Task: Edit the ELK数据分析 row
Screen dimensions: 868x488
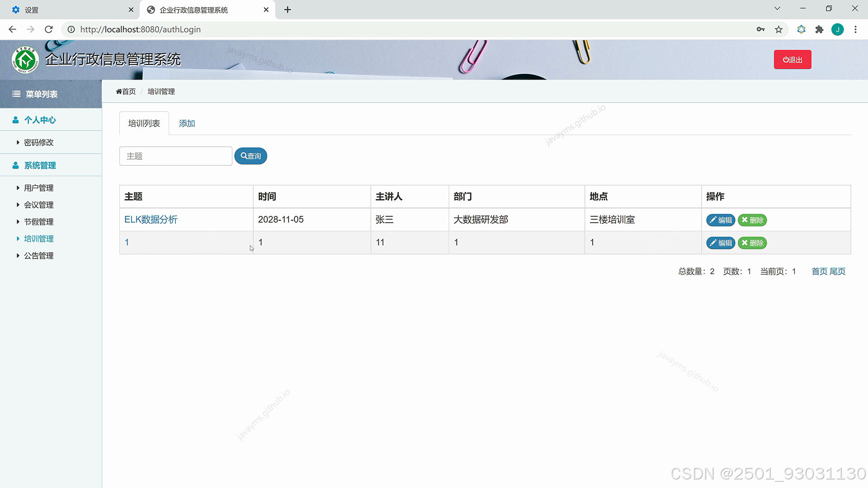Action: click(x=721, y=220)
